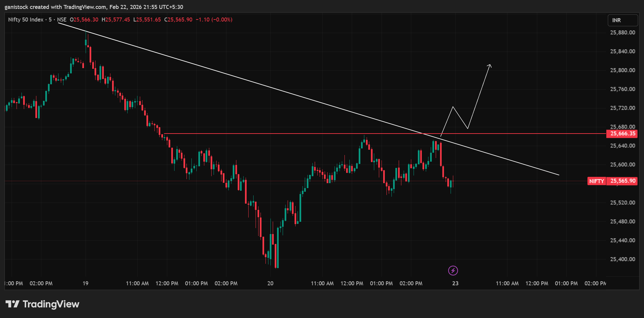644x318 pixels.
Task: Click date label 19 on the time axis
Action: pyautogui.click(x=86, y=283)
